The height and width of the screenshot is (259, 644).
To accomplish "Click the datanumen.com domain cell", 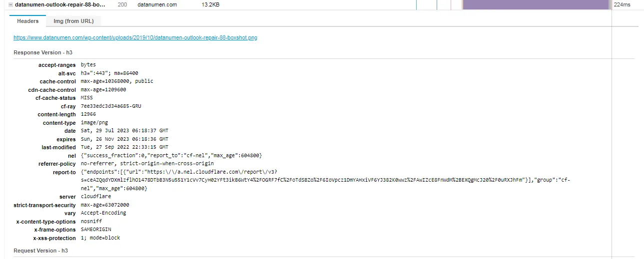I will (x=157, y=4).
